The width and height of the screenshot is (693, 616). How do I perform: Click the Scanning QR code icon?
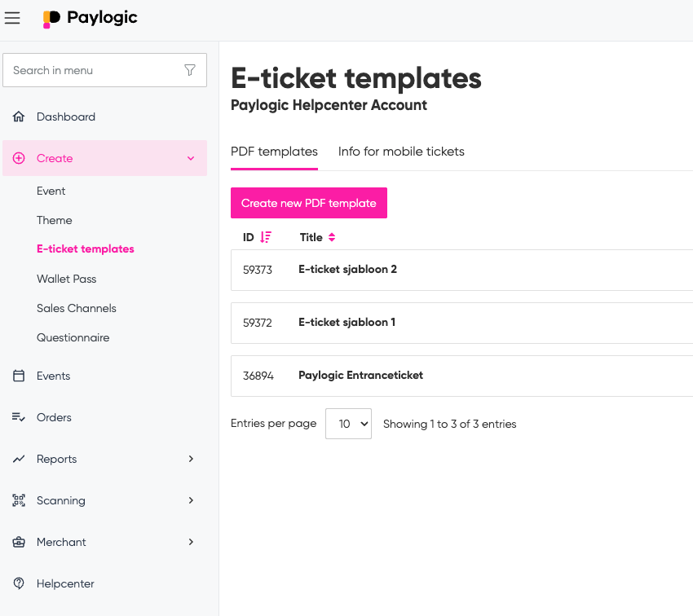tap(19, 500)
